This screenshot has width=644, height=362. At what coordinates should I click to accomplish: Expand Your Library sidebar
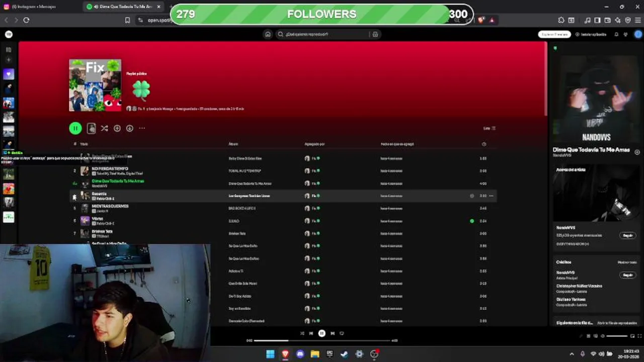[x=9, y=50]
